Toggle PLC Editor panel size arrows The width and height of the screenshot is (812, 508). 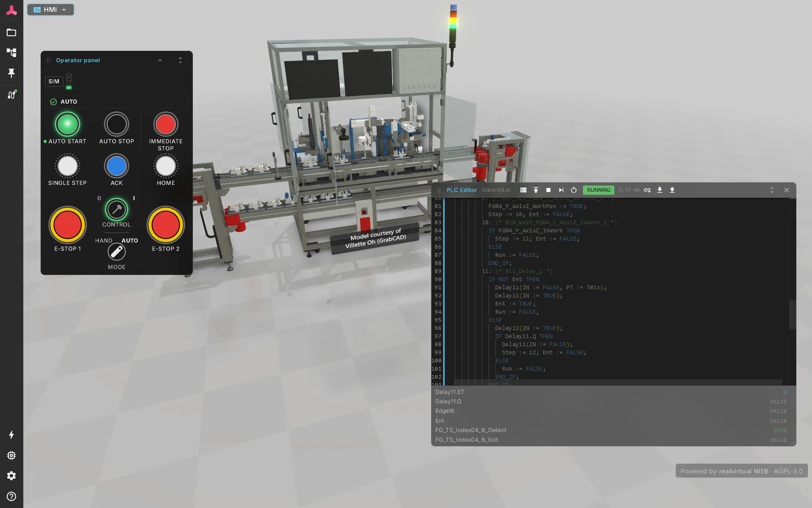(772, 190)
